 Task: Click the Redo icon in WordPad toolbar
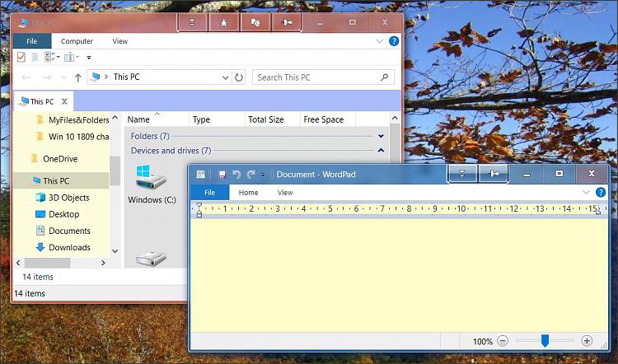tap(251, 174)
